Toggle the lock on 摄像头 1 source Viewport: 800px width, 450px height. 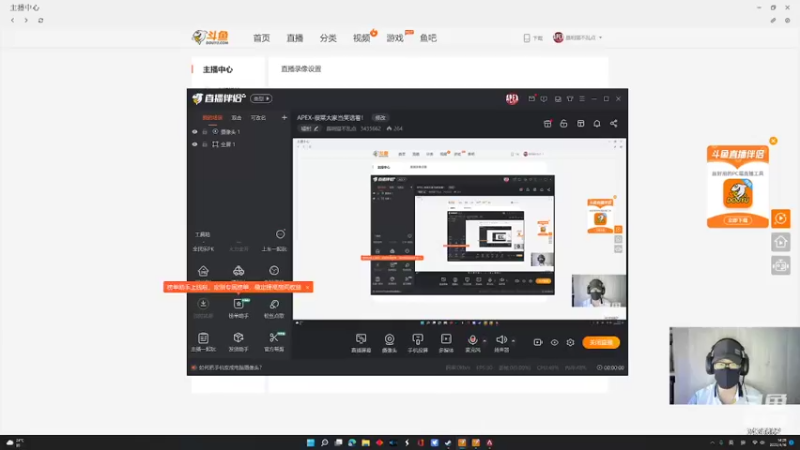(205, 132)
